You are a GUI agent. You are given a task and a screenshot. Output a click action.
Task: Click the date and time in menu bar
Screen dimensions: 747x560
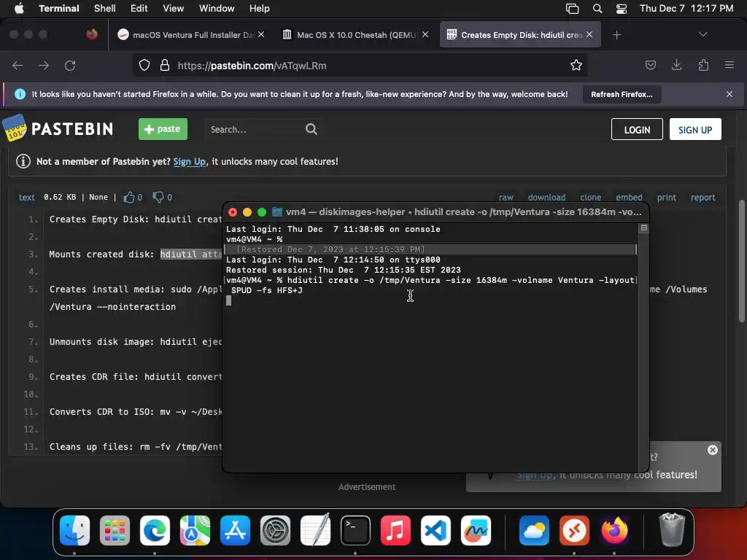[686, 9]
